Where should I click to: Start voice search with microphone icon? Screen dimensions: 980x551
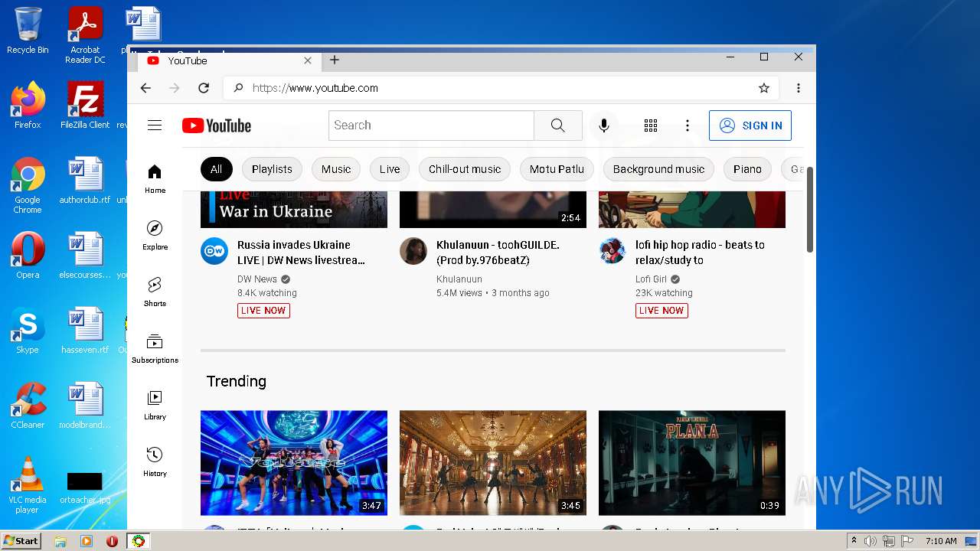(604, 126)
